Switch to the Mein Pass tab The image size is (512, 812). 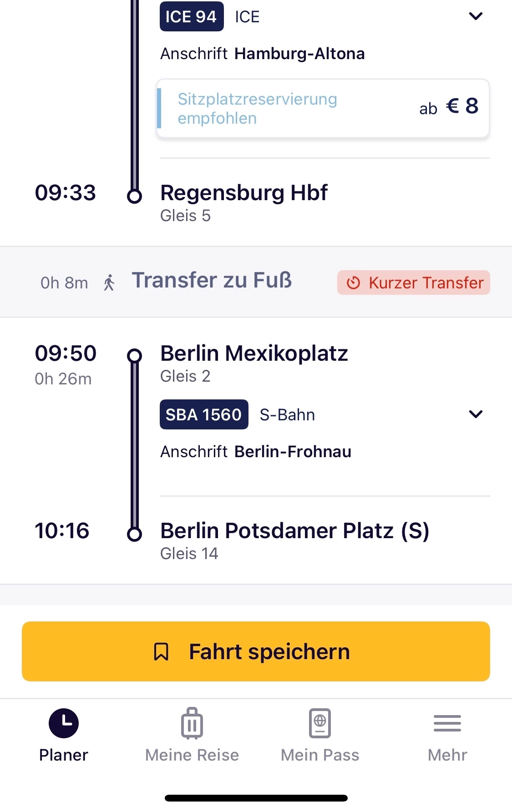320,755
